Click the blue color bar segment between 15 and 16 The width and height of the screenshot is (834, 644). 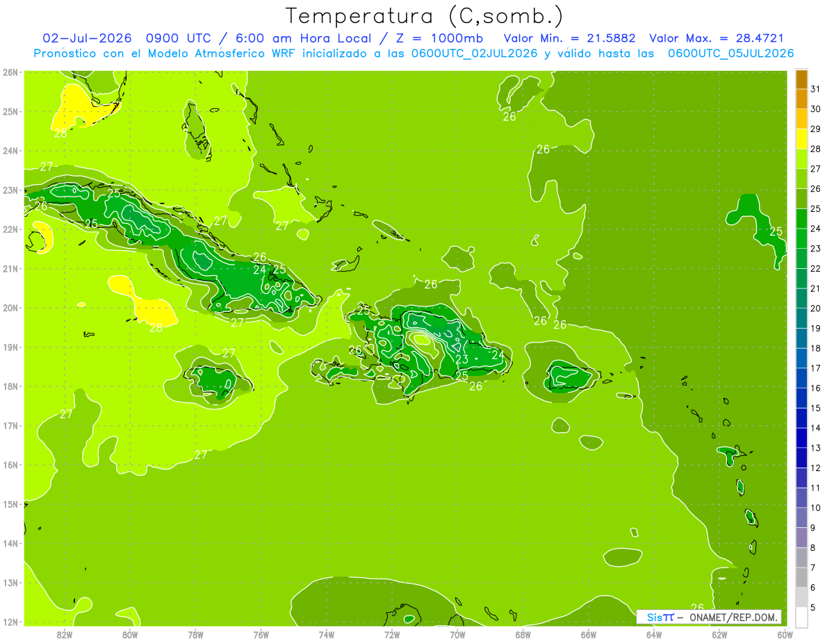coord(801,397)
